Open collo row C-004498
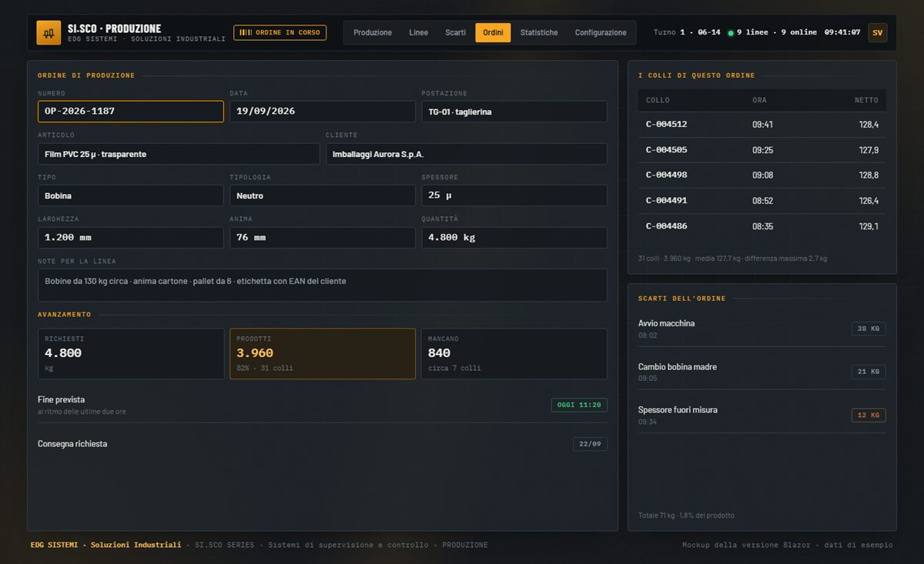 762,175
